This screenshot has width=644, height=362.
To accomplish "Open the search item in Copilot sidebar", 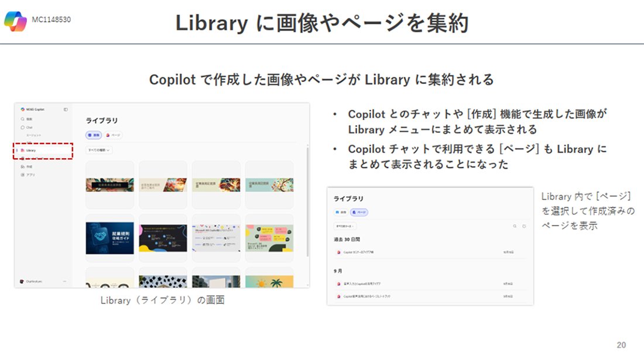I will pyautogui.click(x=26, y=119).
